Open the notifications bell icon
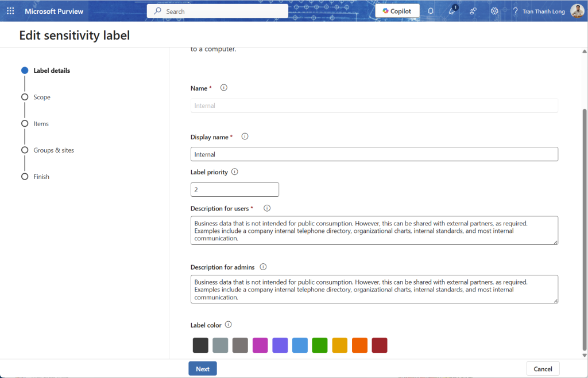The image size is (588, 378). (x=431, y=11)
